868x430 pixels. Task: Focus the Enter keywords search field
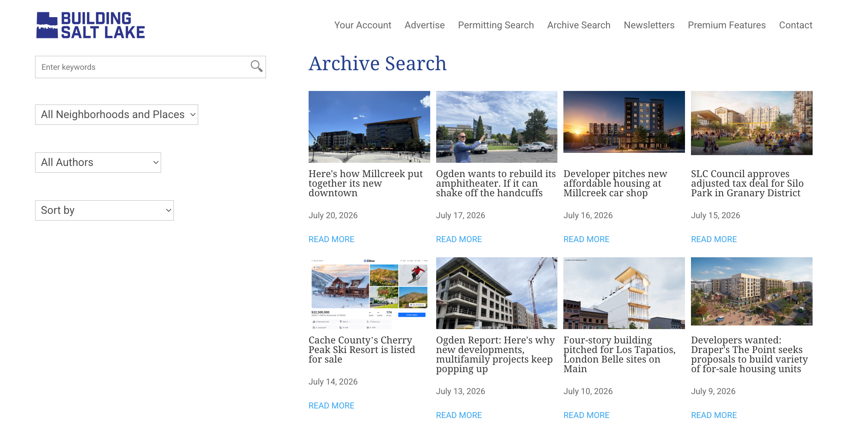click(150, 67)
